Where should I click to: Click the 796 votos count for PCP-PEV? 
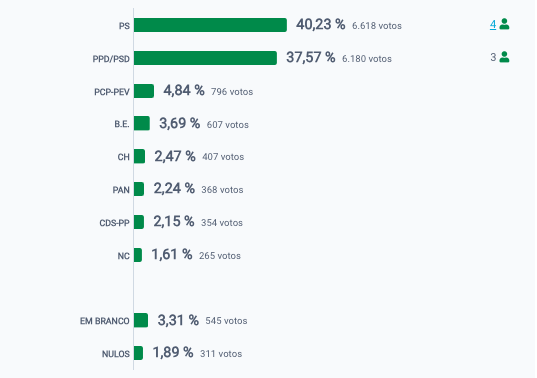[232, 92]
